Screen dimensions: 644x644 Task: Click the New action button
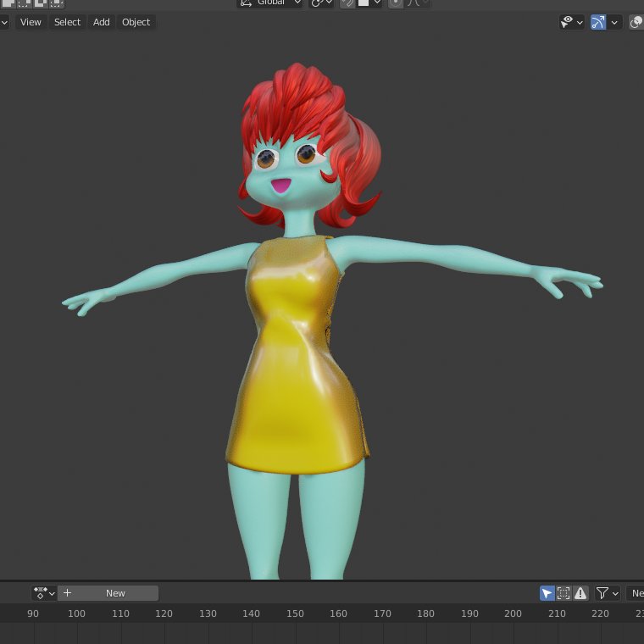pos(115,593)
